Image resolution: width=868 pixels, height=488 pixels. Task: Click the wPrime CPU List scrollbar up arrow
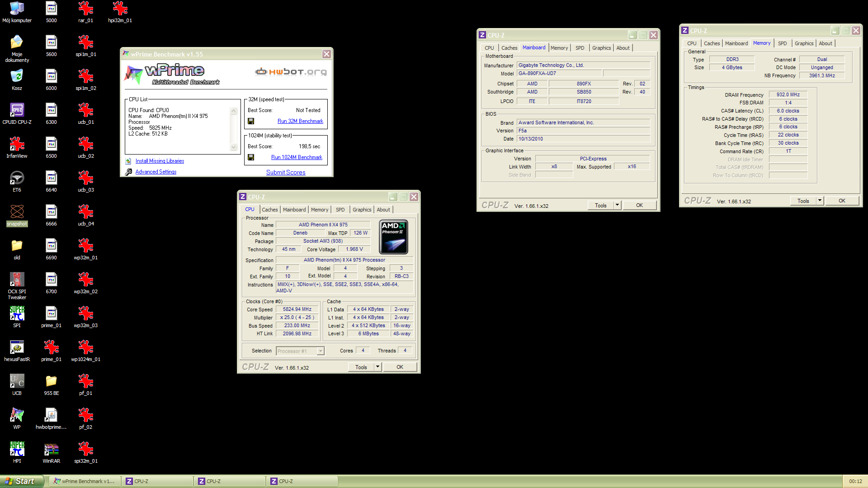233,111
